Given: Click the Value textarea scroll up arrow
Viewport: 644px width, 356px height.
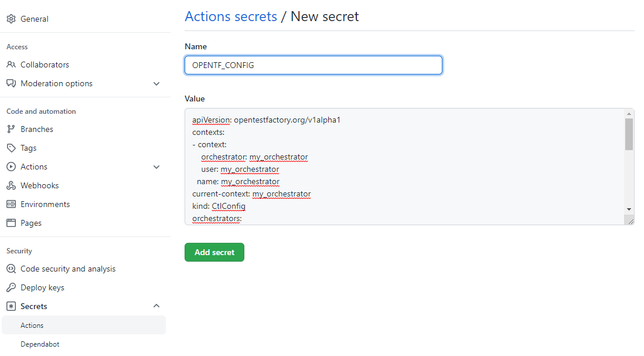Looking at the screenshot, I should pos(629,114).
